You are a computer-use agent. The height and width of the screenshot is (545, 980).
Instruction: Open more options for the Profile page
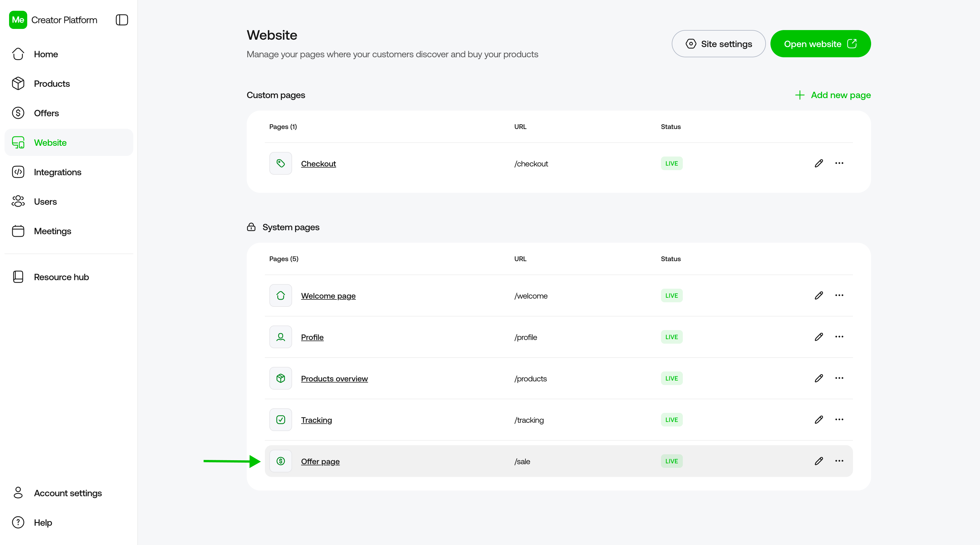tap(839, 337)
